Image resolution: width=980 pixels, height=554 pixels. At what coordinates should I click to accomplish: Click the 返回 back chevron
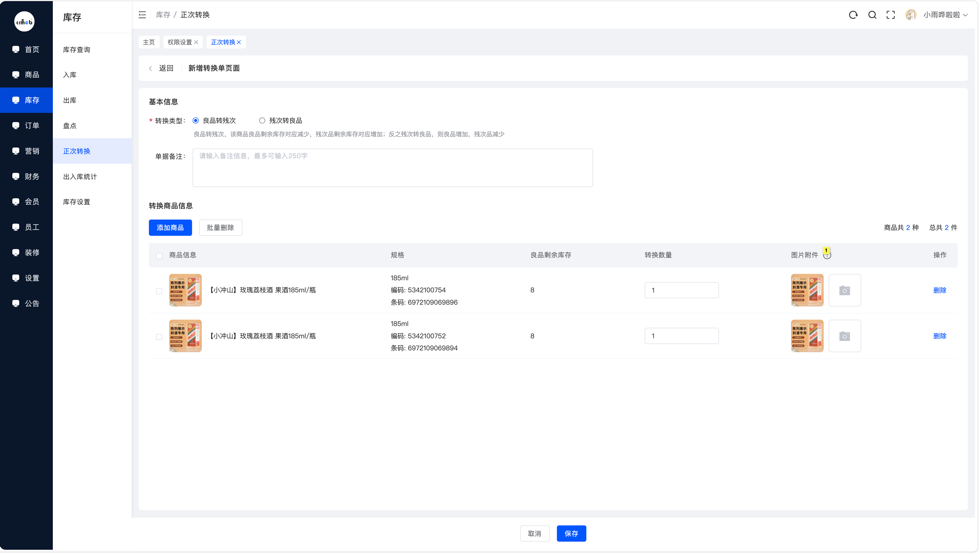click(150, 68)
